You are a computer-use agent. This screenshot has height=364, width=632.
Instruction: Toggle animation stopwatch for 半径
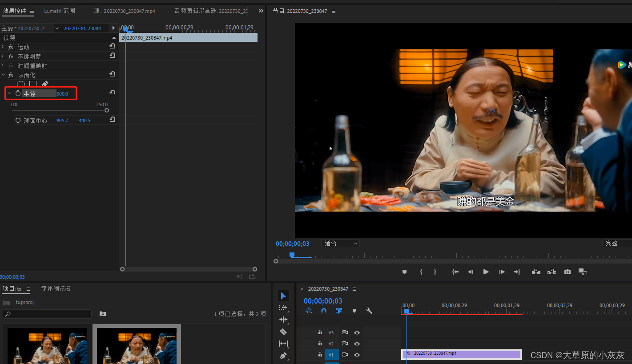click(18, 93)
